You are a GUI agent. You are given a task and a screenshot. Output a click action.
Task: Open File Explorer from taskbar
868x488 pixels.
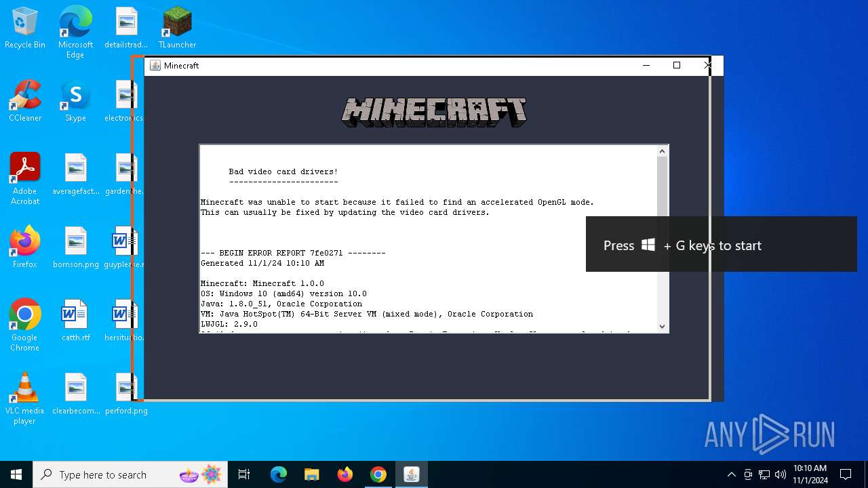(x=311, y=474)
